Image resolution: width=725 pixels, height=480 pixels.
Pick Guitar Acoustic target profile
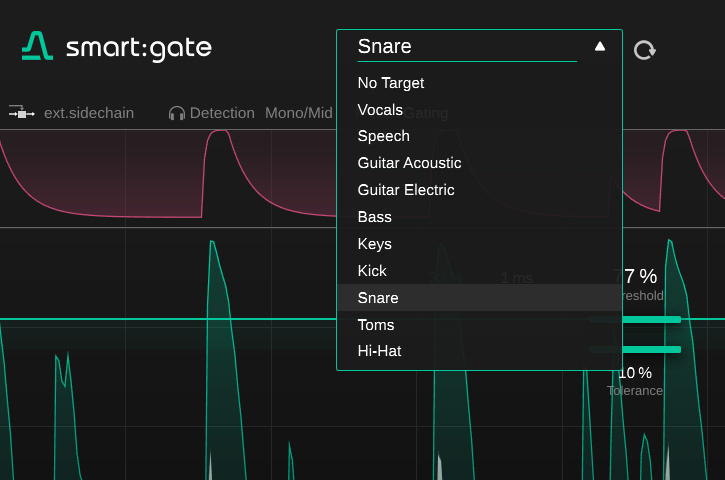pyautogui.click(x=409, y=163)
